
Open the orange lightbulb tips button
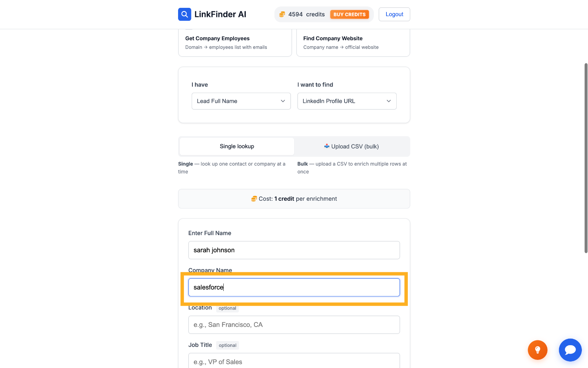click(x=538, y=350)
